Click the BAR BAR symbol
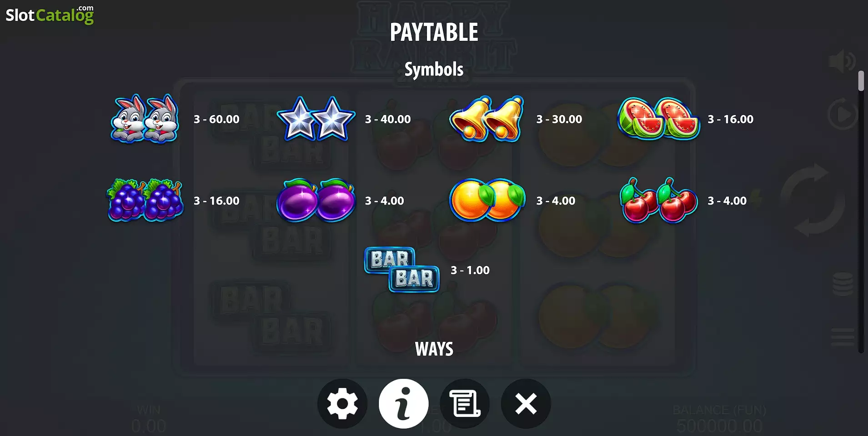 pos(402,270)
